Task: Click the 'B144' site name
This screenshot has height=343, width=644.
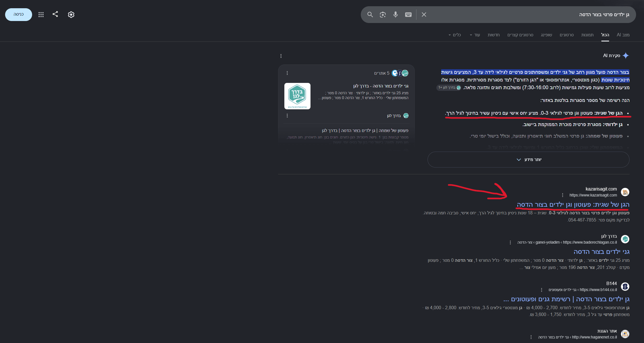Action: 612,284
